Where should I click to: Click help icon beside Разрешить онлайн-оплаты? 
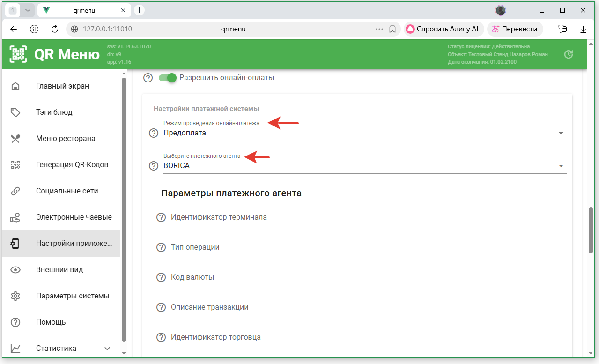148,78
